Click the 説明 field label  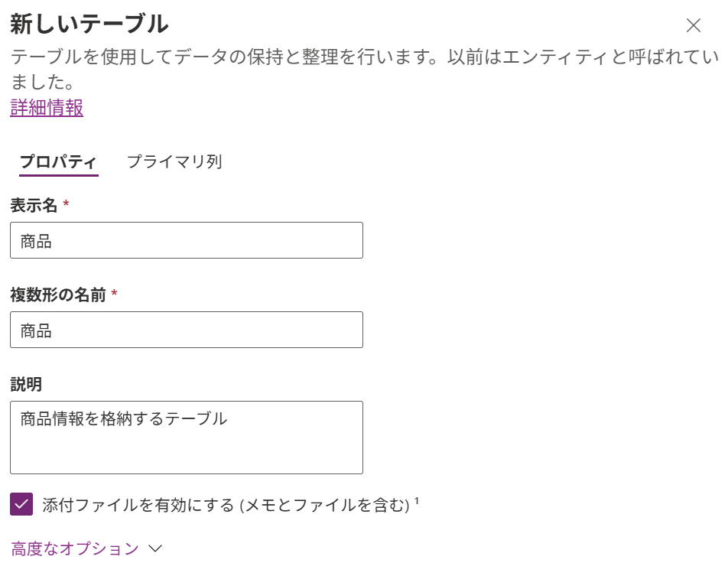(25, 384)
